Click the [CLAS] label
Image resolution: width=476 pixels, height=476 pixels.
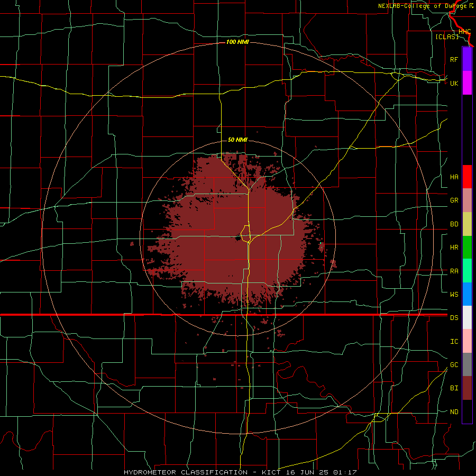pyautogui.click(x=447, y=36)
